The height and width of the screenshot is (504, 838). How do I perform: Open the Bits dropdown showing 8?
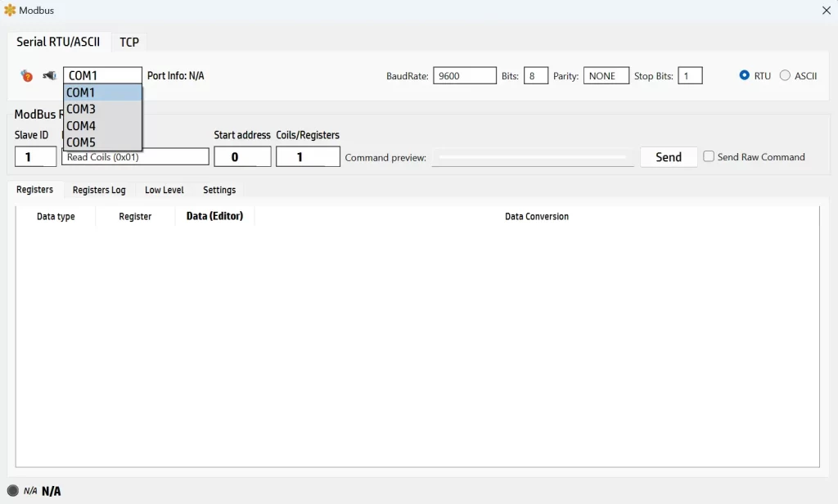(535, 76)
